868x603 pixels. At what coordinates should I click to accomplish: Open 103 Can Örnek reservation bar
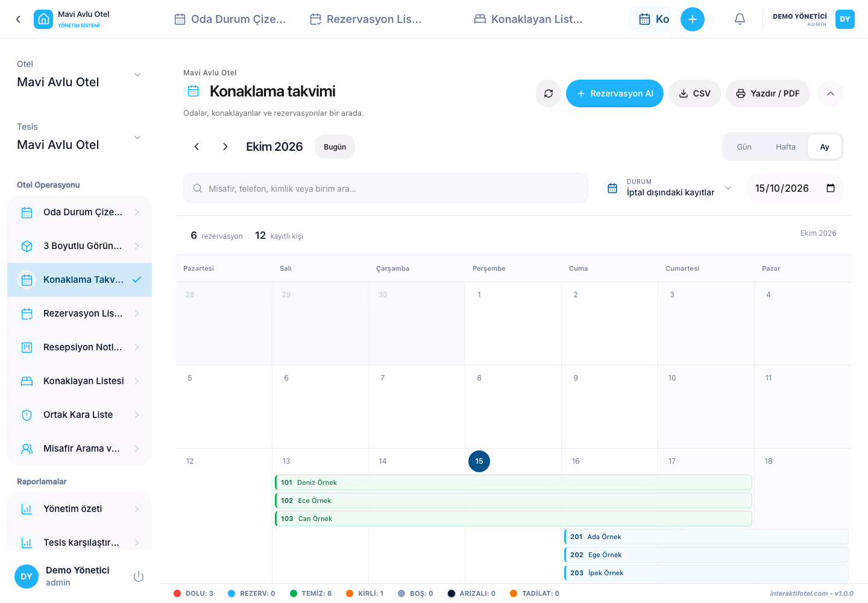[x=514, y=519]
